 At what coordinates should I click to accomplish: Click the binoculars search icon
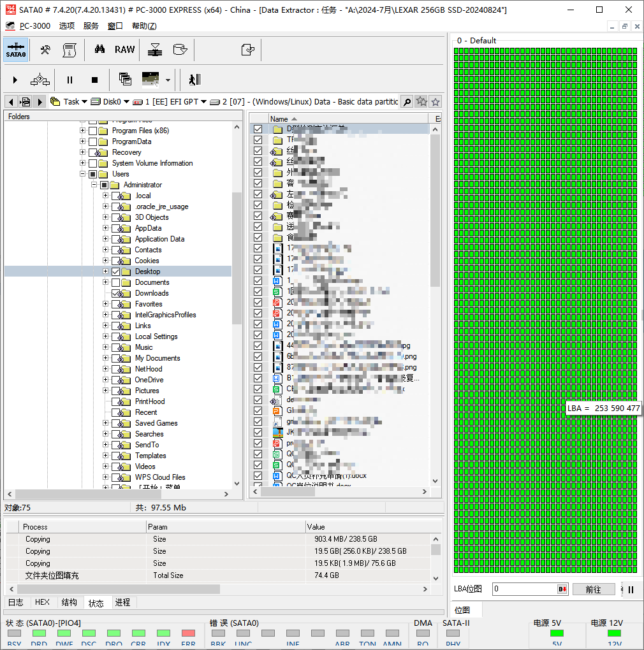point(99,49)
